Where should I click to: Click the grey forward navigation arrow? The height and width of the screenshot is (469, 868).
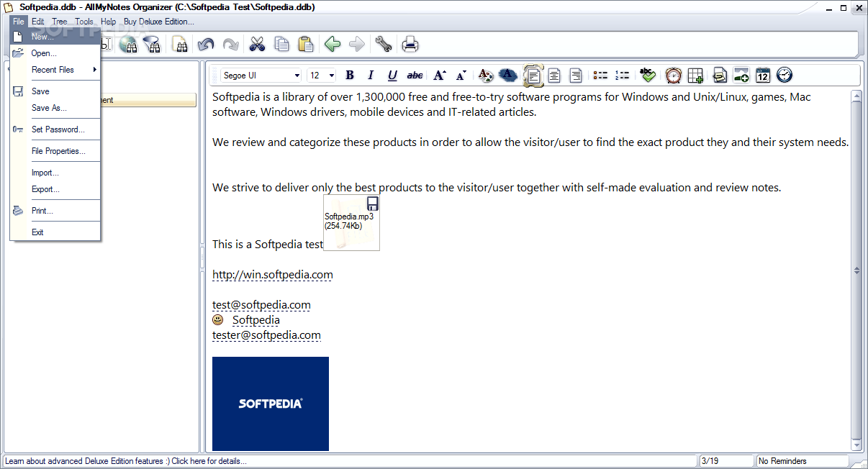[357, 45]
